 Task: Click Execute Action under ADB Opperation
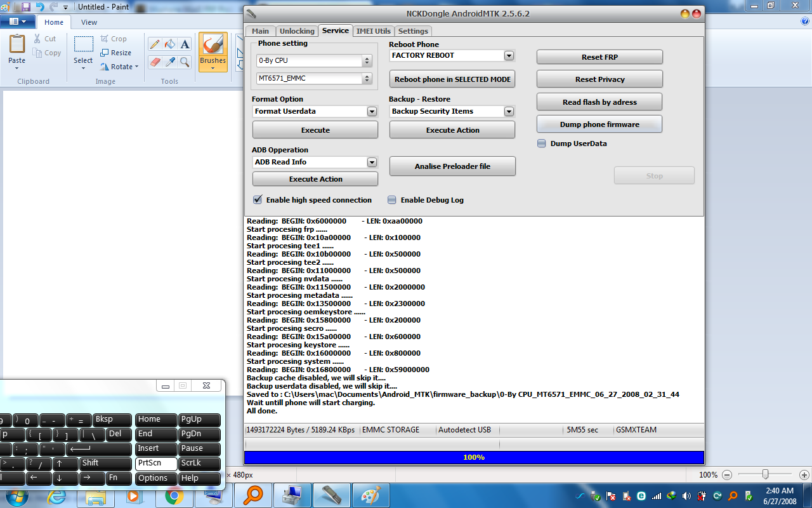(x=315, y=179)
